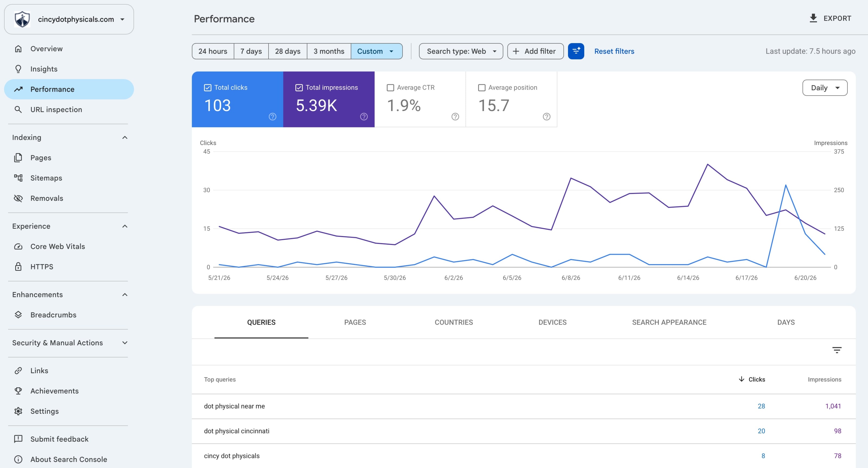This screenshot has height=468, width=868.
Task: Uncheck the Total impressions checkbox
Action: point(299,88)
